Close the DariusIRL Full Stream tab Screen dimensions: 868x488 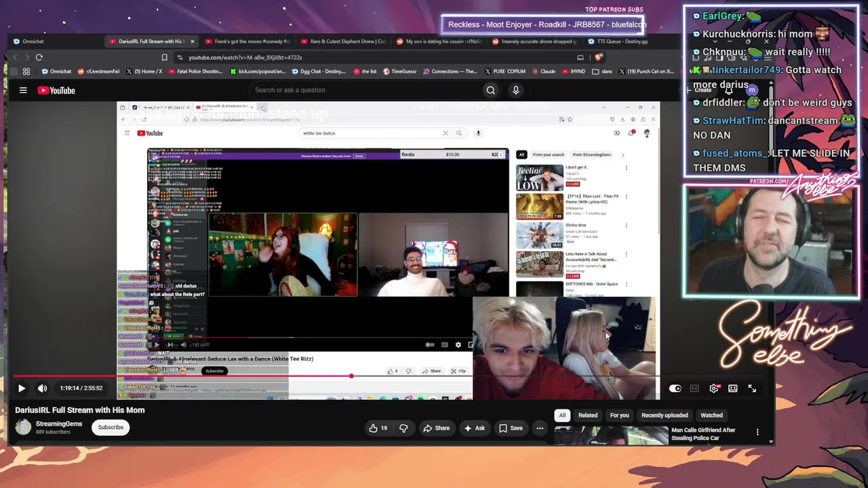[x=193, y=41]
